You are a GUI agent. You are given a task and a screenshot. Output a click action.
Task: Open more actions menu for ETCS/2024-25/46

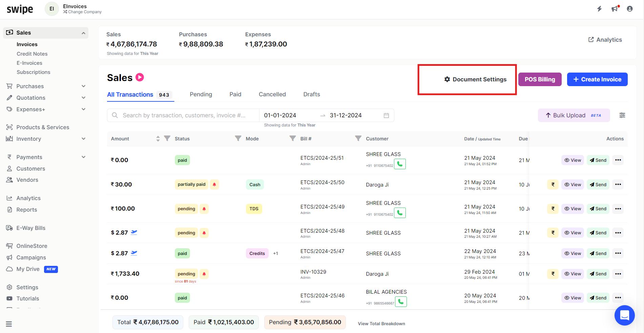(618, 298)
